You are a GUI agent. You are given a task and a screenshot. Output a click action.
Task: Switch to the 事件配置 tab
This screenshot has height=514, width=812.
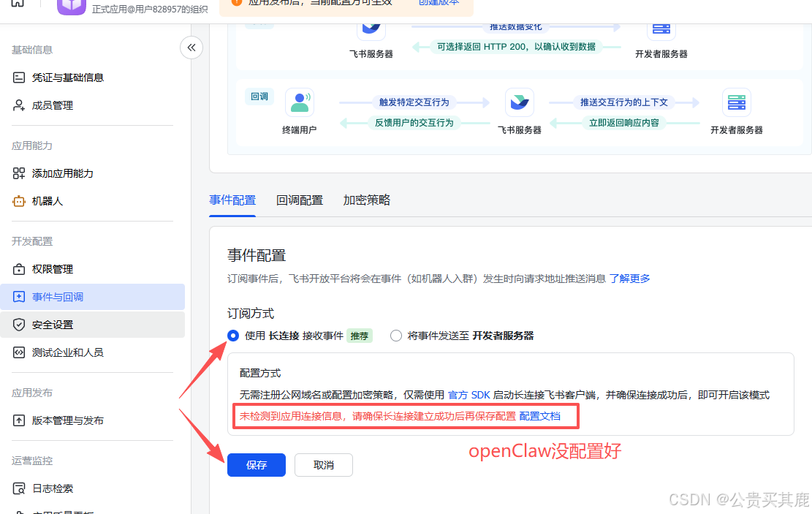click(232, 200)
